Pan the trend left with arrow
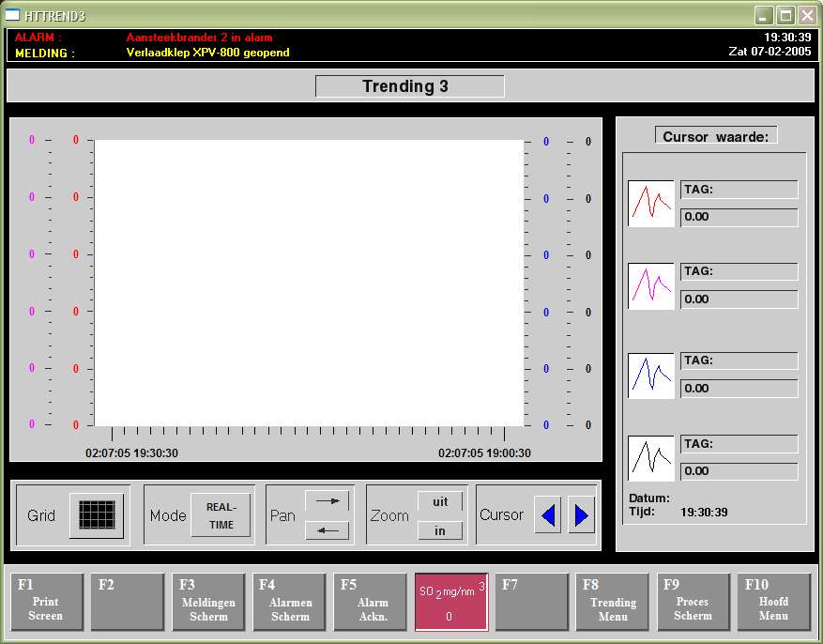The height and width of the screenshot is (644, 823). tap(327, 530)
